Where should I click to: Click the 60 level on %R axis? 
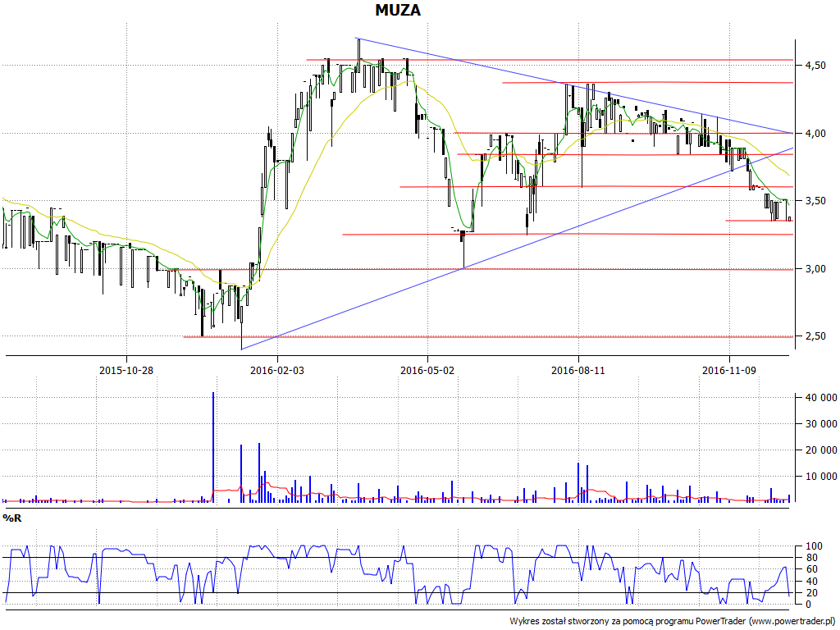point(811,569)
